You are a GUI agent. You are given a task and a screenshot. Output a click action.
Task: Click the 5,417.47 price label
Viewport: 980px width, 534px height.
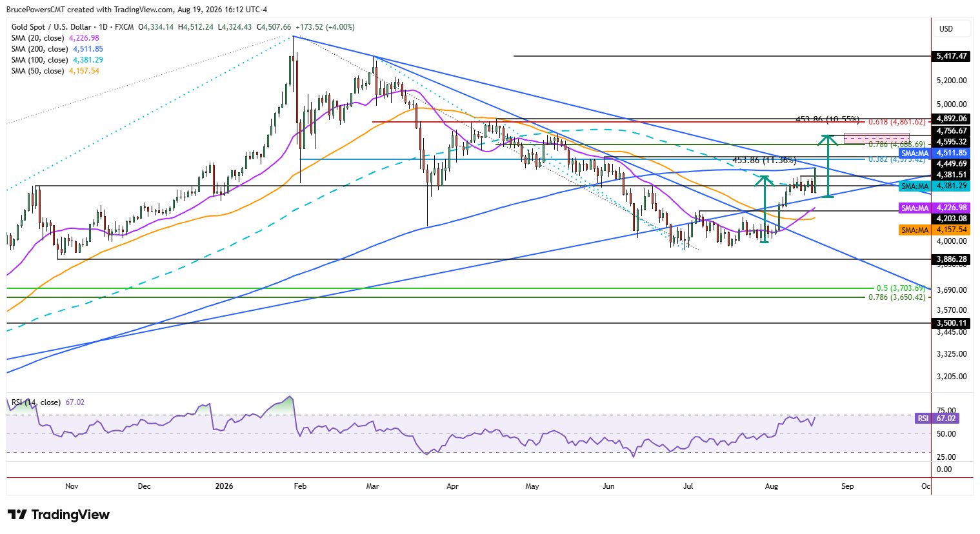coord(952,57)
